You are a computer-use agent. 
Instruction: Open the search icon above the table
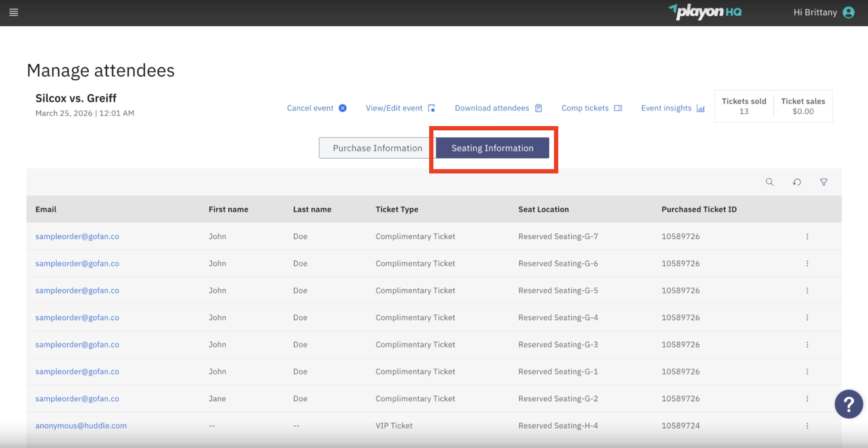pyautogui.click(x=770, y=182)
